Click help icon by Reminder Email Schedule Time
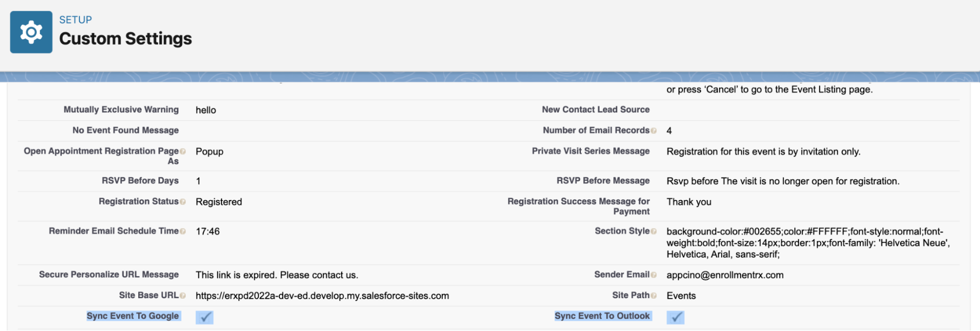The width and height of the screenshot is (980, 331). click(x=183, y=231)
